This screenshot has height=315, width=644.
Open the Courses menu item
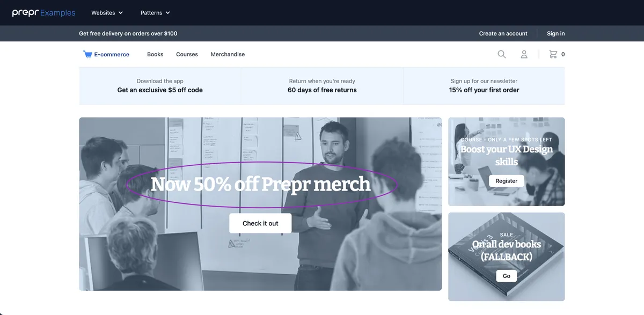pyautogui.click(x=187, y=54)
